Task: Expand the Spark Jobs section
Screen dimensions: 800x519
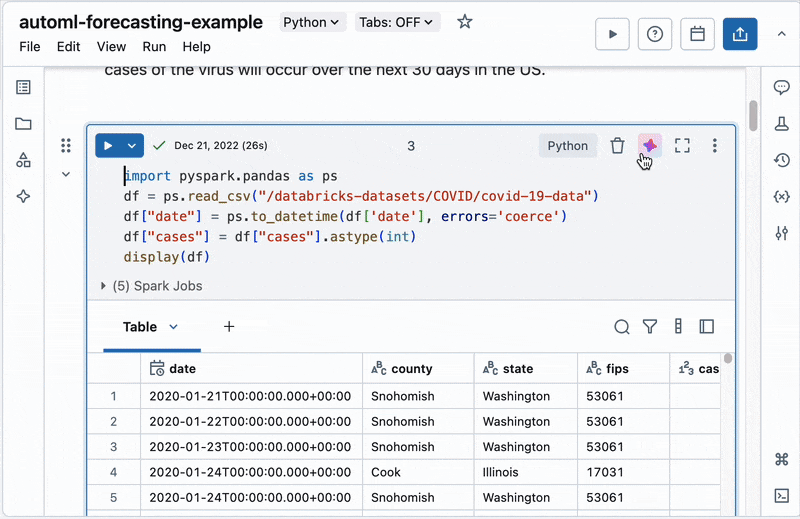Action: tap(104, 286)
